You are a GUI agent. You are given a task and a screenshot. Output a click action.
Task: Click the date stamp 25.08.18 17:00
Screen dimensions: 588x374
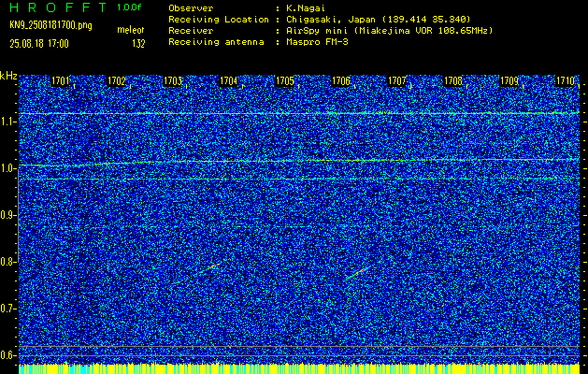tap(39, 44)
